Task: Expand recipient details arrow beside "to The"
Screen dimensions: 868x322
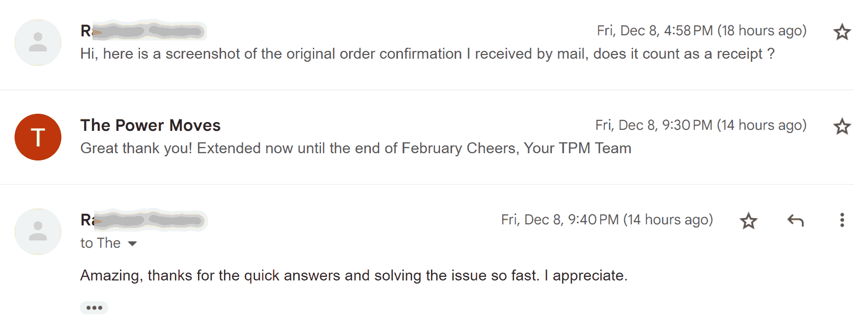Action: [x=133, y=244]
